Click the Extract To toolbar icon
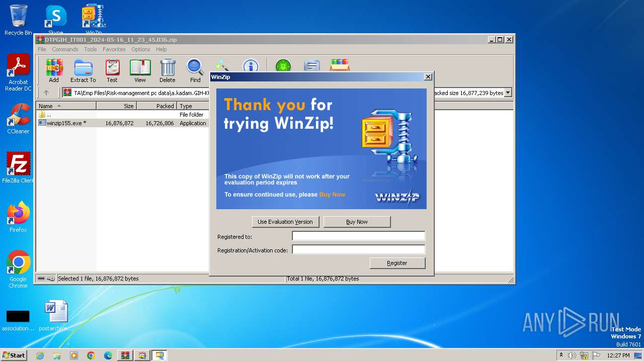The height and width of the screenshot is (362, 644). (83, 70)
